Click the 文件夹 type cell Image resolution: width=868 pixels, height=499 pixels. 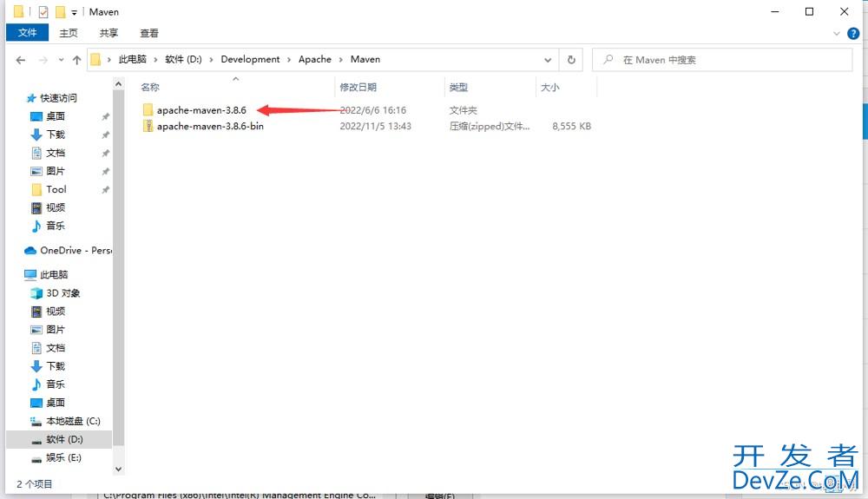point(464,110)
